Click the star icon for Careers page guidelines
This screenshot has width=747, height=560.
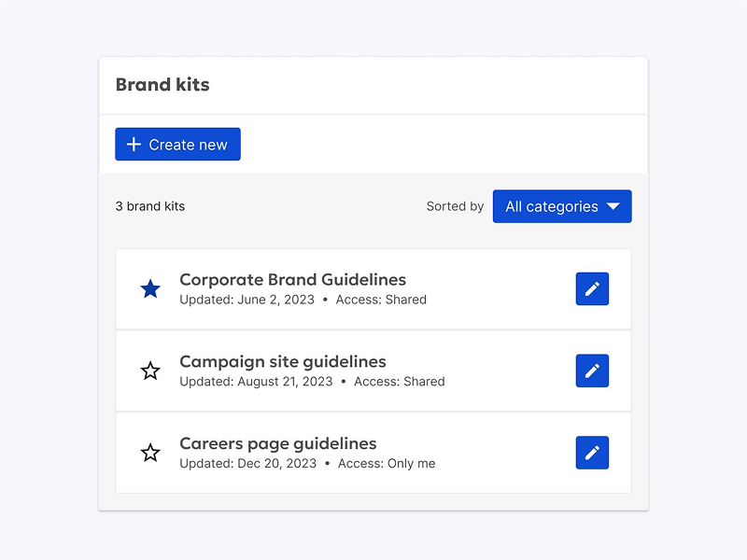click(x=151, y=453)
